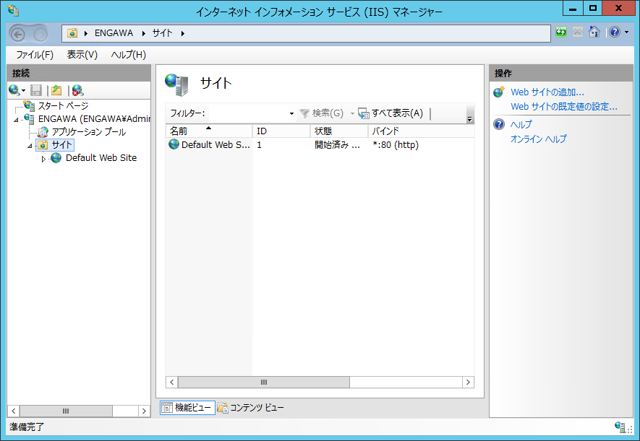Expand the Default Web Site tree node
The width and height of the screenshot is (640, 441).
[43, 159]
